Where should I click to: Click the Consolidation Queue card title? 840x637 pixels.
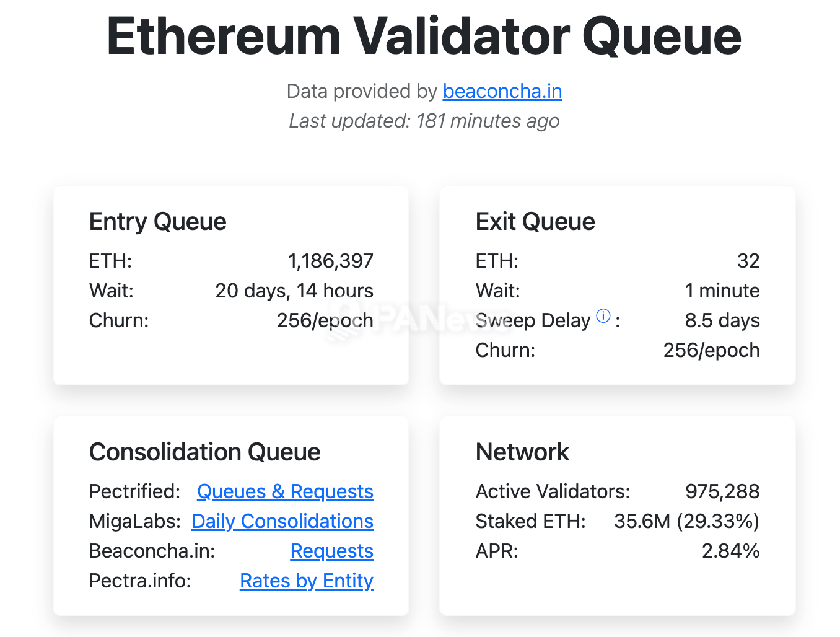coord(204,452)
